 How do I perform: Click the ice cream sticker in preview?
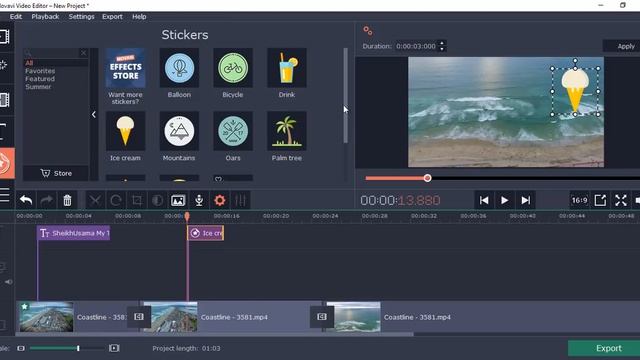[575, 91]
